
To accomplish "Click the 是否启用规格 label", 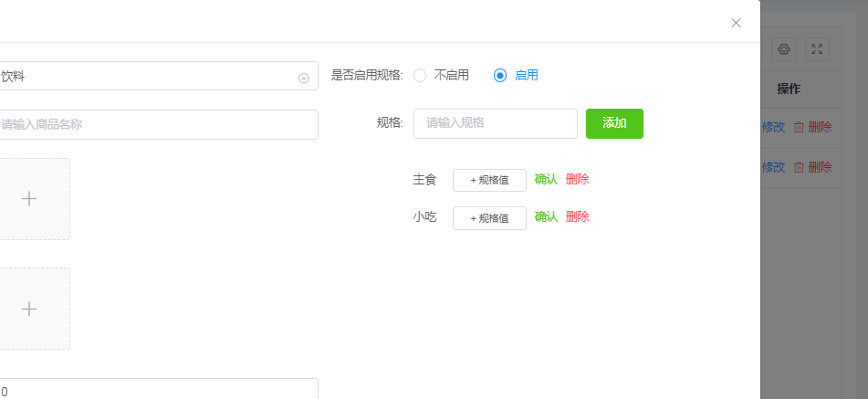I will pos(368,75).
